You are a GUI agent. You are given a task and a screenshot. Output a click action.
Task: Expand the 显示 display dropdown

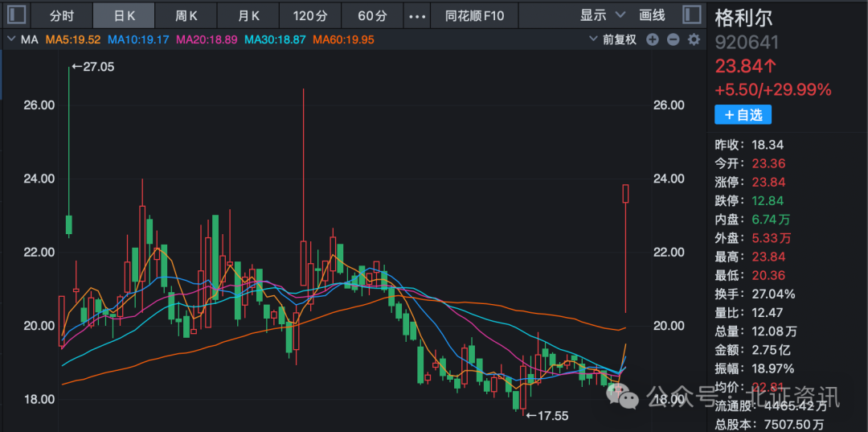tap(602, 15)
